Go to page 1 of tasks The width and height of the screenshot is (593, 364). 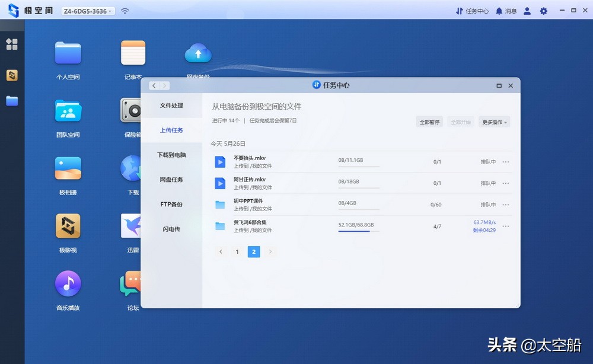click(237, 252)
